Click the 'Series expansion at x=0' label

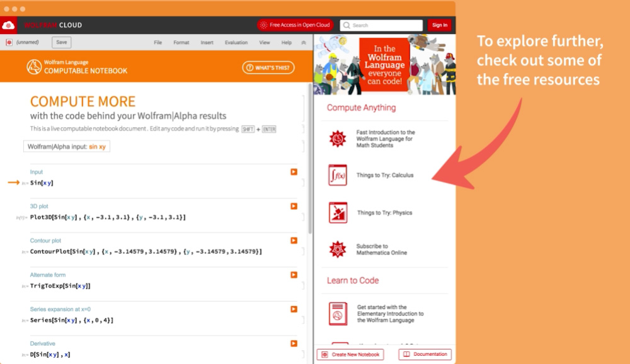pos(60,309)
